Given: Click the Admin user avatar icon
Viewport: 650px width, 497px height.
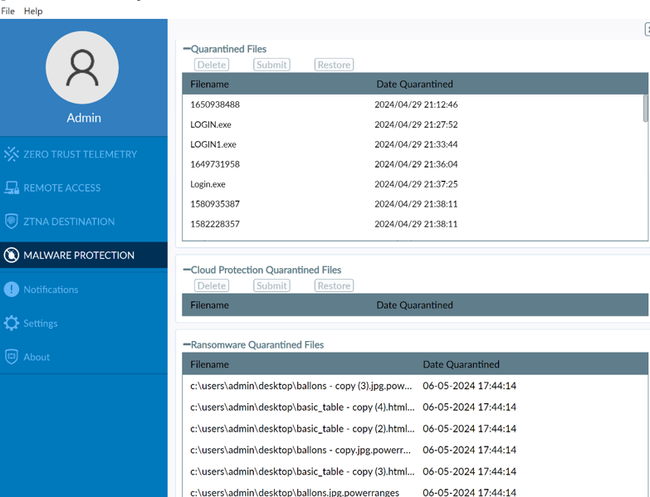Looking at the screenshot, I should point(82,66).
